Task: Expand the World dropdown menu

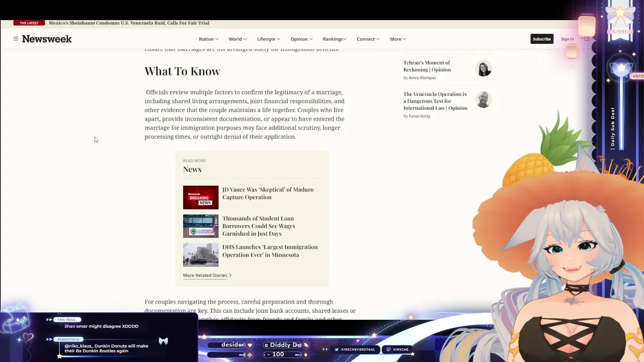Action: (237, 39)
